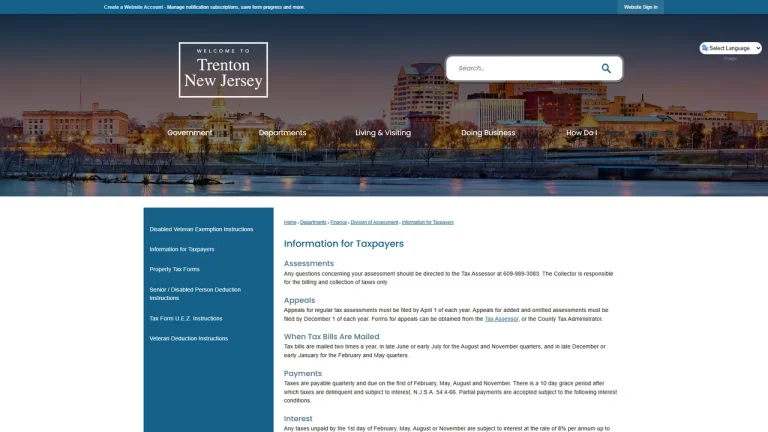This screenshot has height=432, width=768.
Task: Click the When Tax Bills Are Mailed heading
Action: [x=332, y=337]
